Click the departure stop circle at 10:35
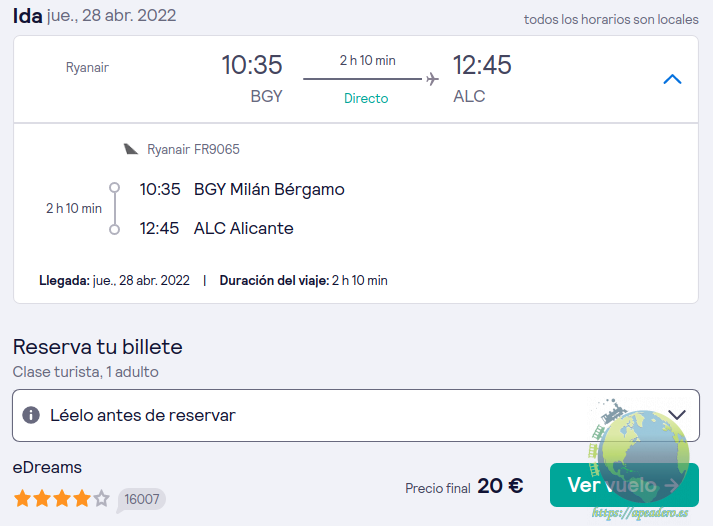The image size is (713, 526). (x=114, y=188)
